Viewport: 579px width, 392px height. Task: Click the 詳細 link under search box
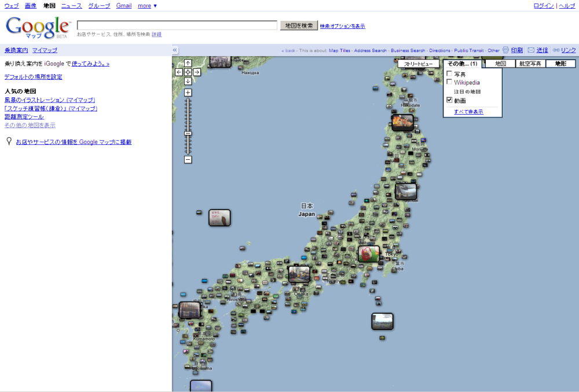click(x=156, y=34)
